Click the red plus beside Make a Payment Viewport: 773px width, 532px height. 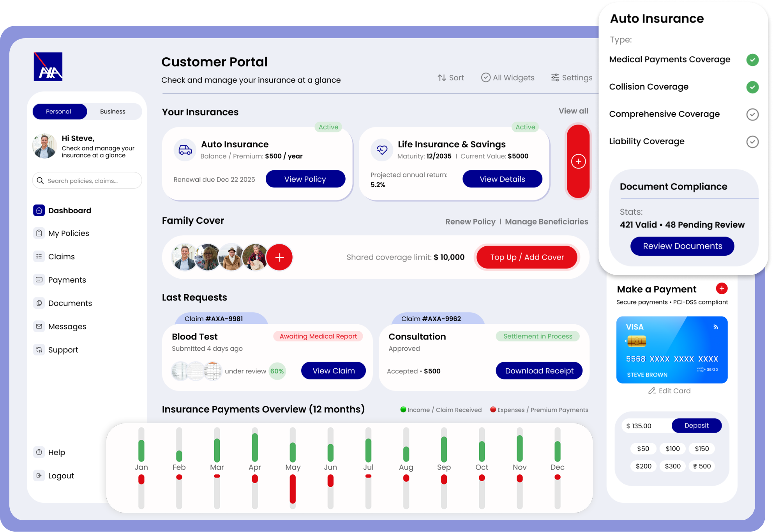pyautogui.click(x=722, y=288)
